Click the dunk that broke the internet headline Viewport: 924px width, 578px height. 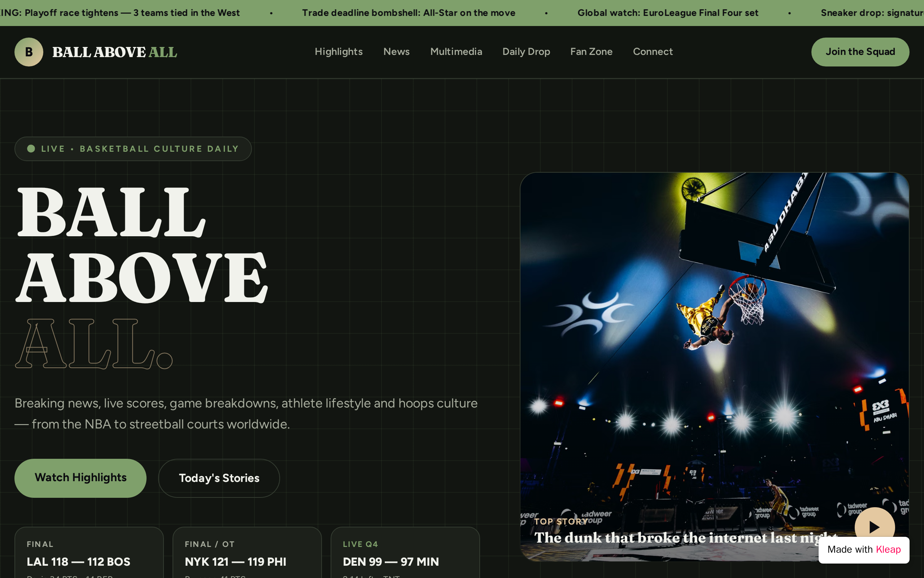[686, 538]
